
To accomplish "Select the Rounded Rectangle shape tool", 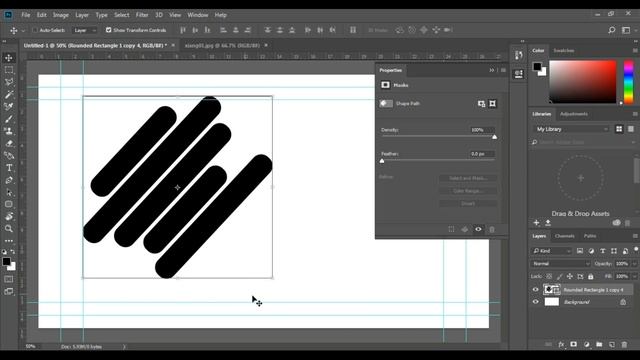I will click(9, 204).
